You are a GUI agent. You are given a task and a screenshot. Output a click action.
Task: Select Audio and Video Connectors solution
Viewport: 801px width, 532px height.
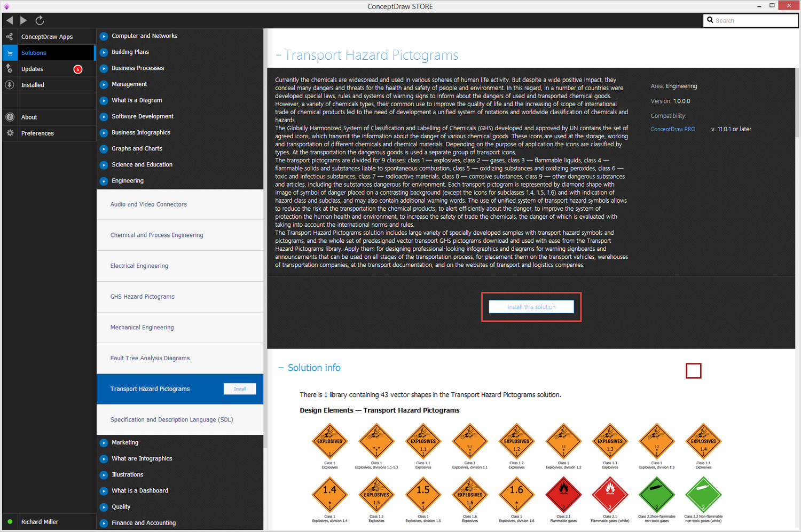tap(180, 204)
